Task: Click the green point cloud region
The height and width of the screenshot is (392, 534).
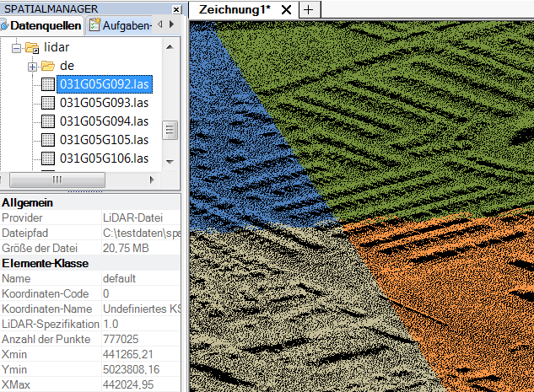Action: pyautogui.click(x=391, y=119)
